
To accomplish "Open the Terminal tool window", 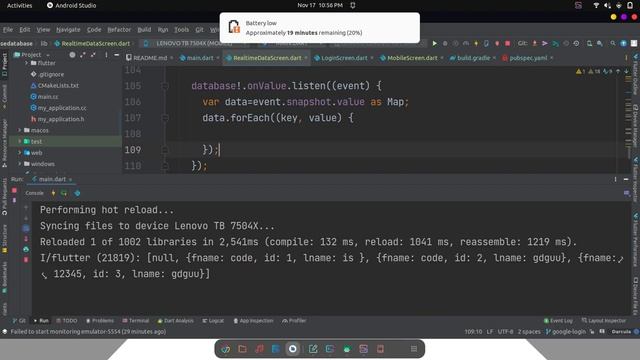I will pos(136,321).
